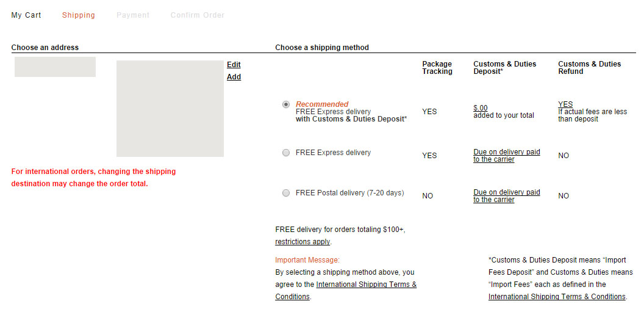Click the Edit address link
The width and height of the screenshot is (644, 312).
coord(234,65)
